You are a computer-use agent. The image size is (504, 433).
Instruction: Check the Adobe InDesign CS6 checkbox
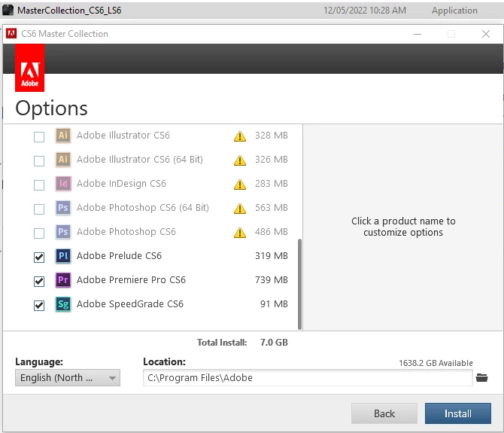point(39,185)
